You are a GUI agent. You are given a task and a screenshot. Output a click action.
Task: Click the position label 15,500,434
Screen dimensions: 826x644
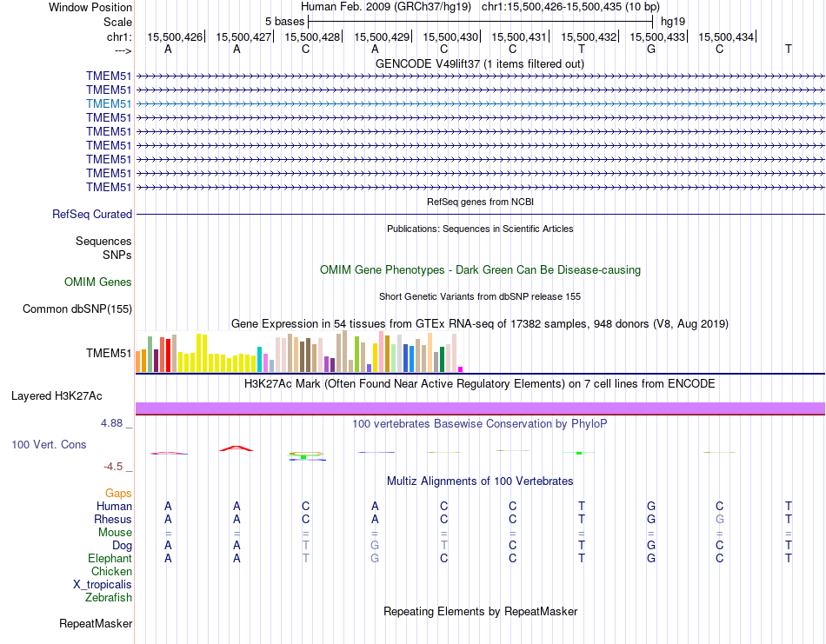pos(726,37)
